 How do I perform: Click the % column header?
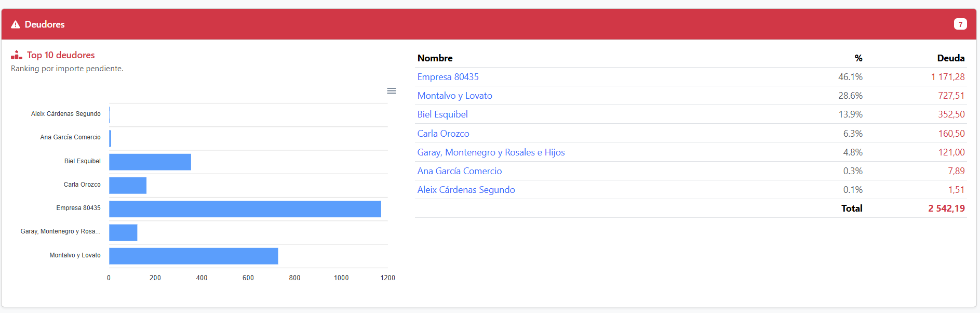(858, 58)
